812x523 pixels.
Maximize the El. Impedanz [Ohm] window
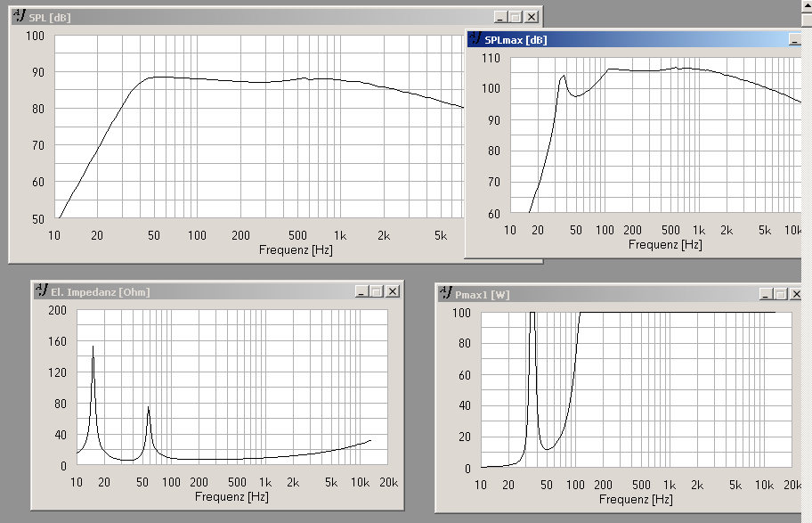[x=377, y=292]
